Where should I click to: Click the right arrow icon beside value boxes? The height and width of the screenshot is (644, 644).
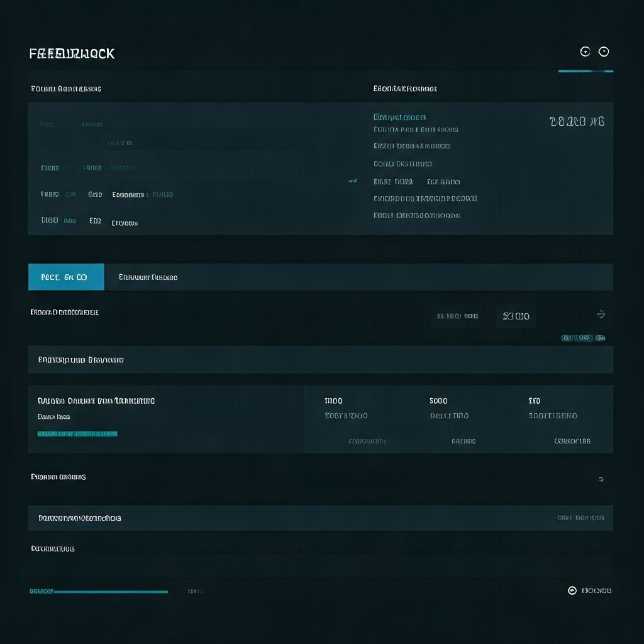click(601, 314)
